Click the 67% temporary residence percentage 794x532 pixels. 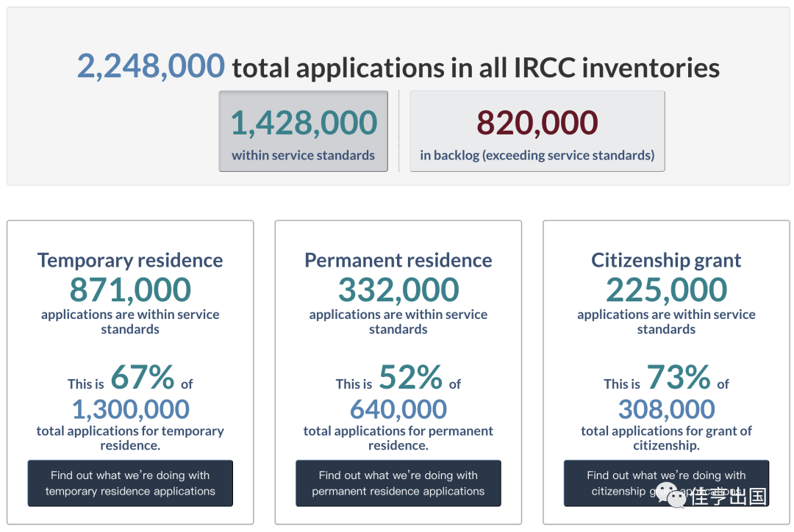click(143, 378)
